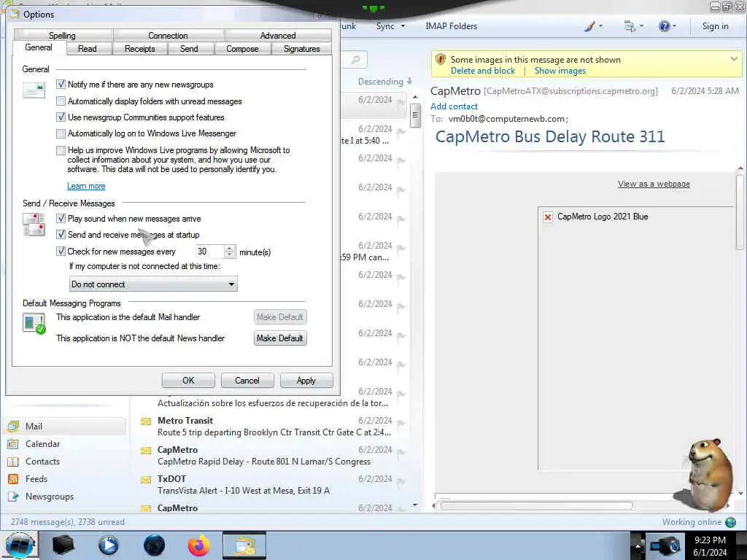Uncheck Notify me of new newsgroups
Screen dimensions: 747x560
coord(61,85)
